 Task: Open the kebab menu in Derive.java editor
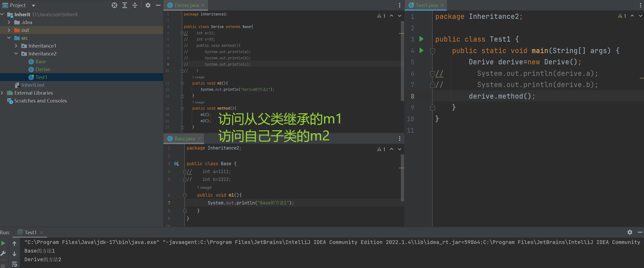point(399,5)
